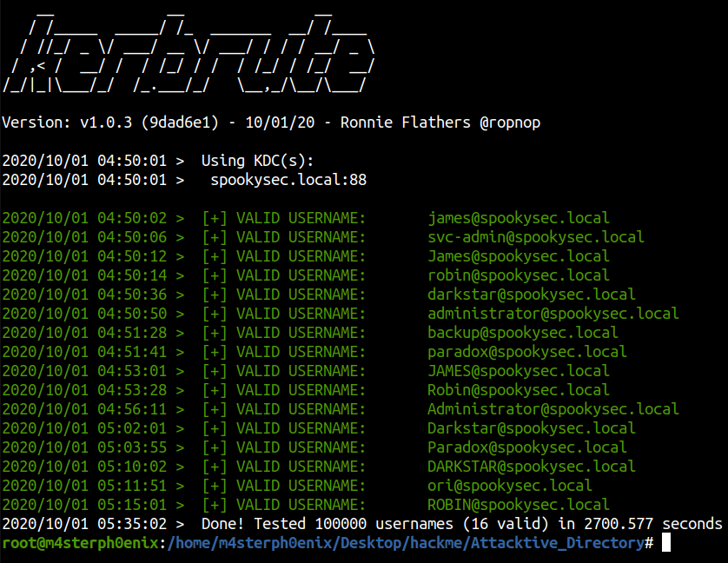728x563 pixels.
Task: Select the kerbrute version line text
Action: 271,123
